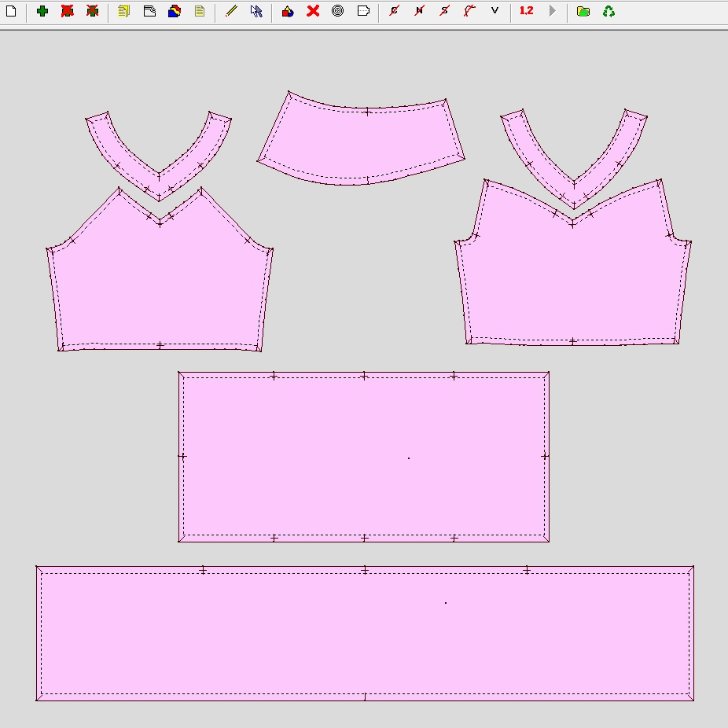Toggle the crossed-out C toolbar button
Screen dimensions: 728x728
point(394,11)
